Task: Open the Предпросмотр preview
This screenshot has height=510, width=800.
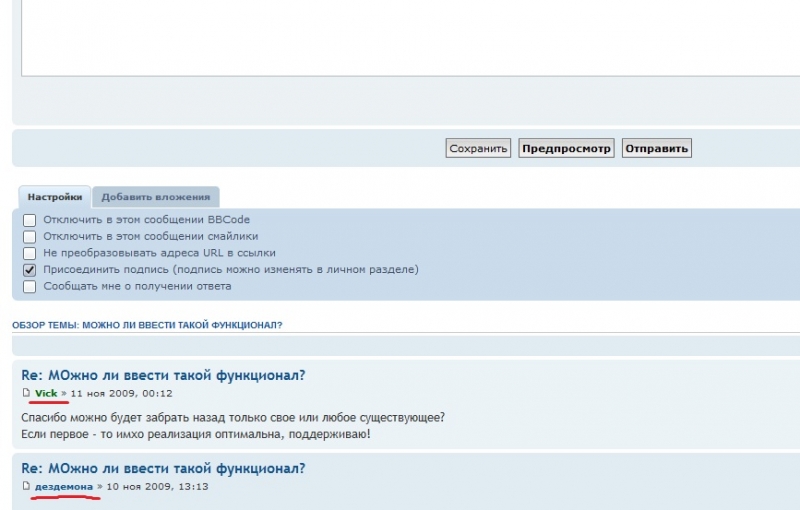Action: pyautogui.click(x=566, y=148)
